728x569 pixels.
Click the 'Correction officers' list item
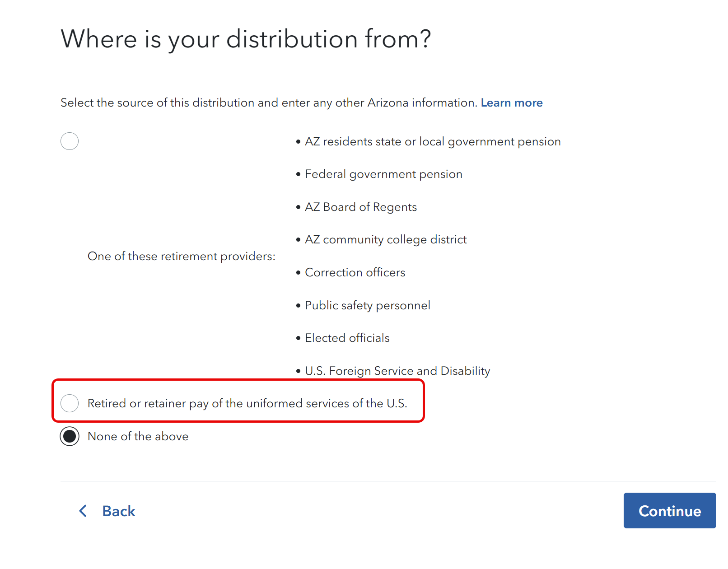[355, 273]
